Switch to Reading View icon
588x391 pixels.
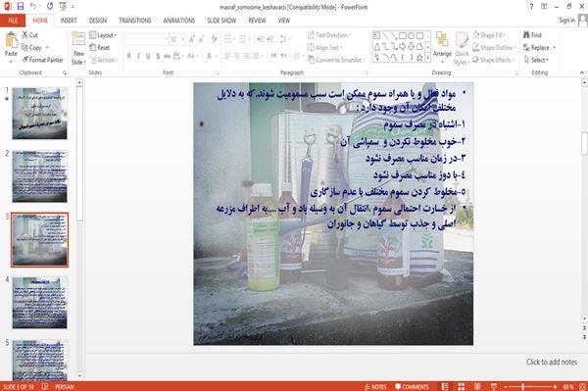coord(477,386)
